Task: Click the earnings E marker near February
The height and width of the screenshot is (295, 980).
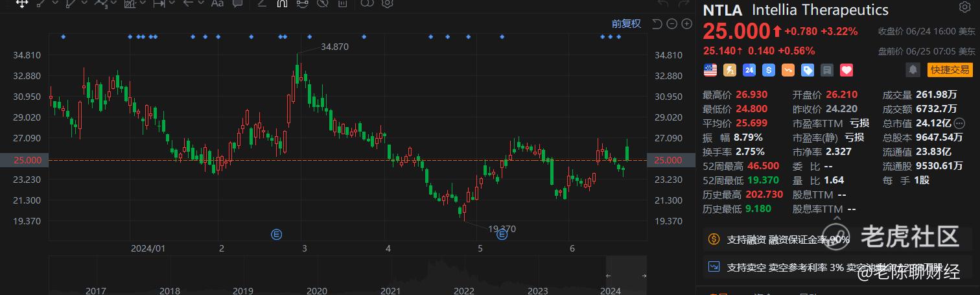Action: [277, 234]
